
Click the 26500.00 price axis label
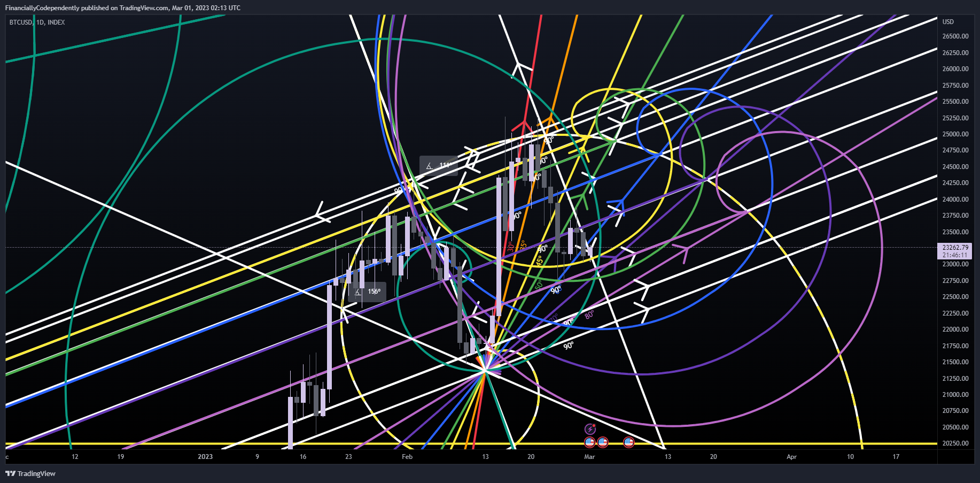[x=955, y=36]
